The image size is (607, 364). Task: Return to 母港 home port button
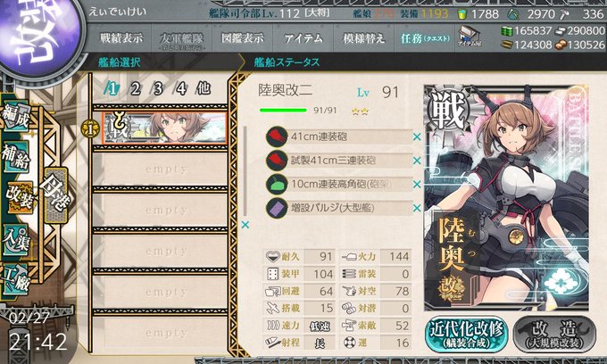(x=56, y=194)
